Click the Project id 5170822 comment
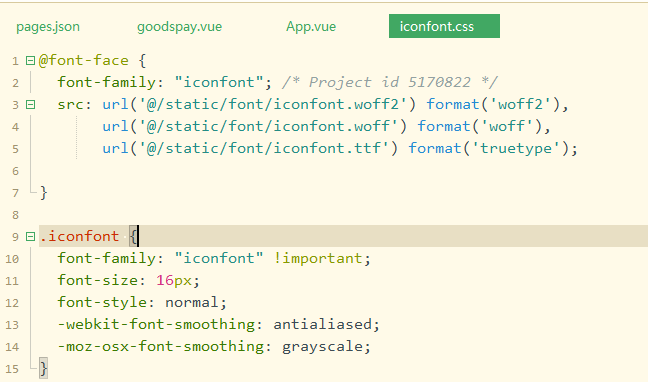 click(x=390, y=82)
